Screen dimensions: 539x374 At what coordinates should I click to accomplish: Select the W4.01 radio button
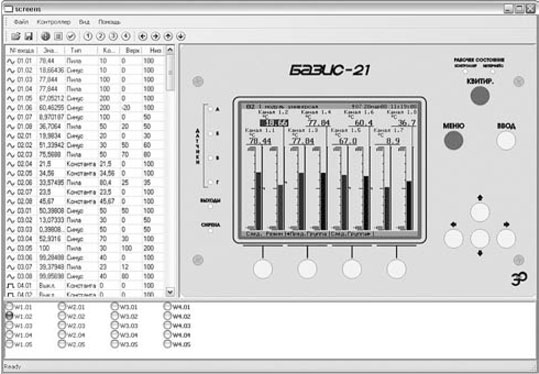(x=167, y=306)
